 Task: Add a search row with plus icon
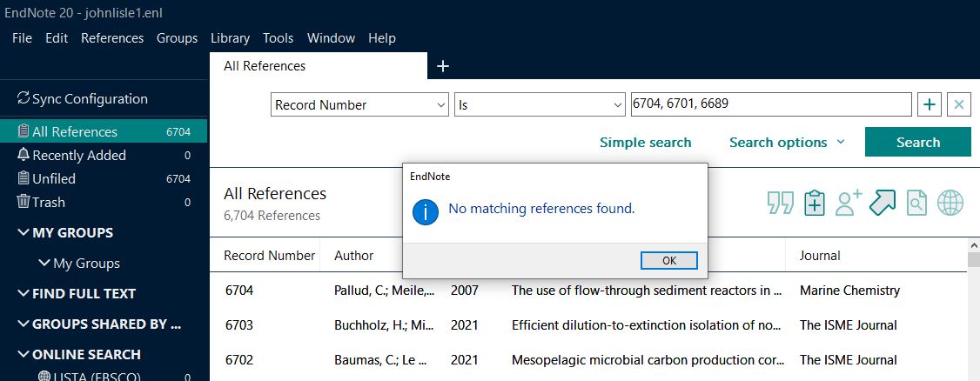pyautogui.click(x=930, y=104)
